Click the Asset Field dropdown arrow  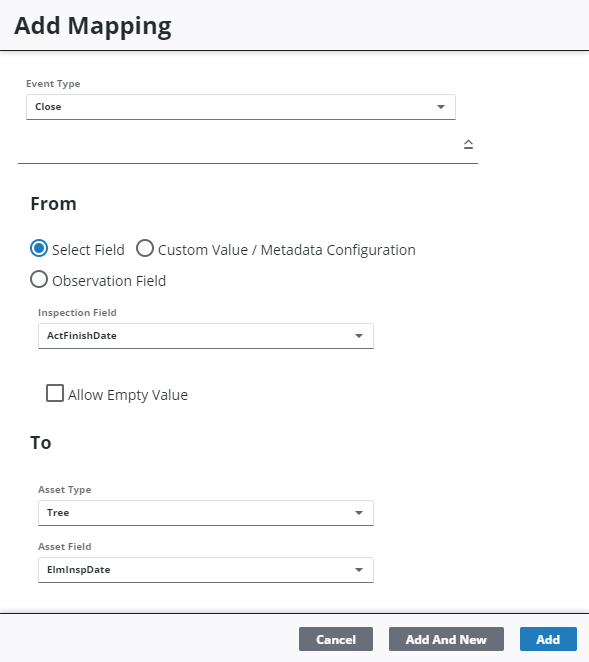(359, 570)
